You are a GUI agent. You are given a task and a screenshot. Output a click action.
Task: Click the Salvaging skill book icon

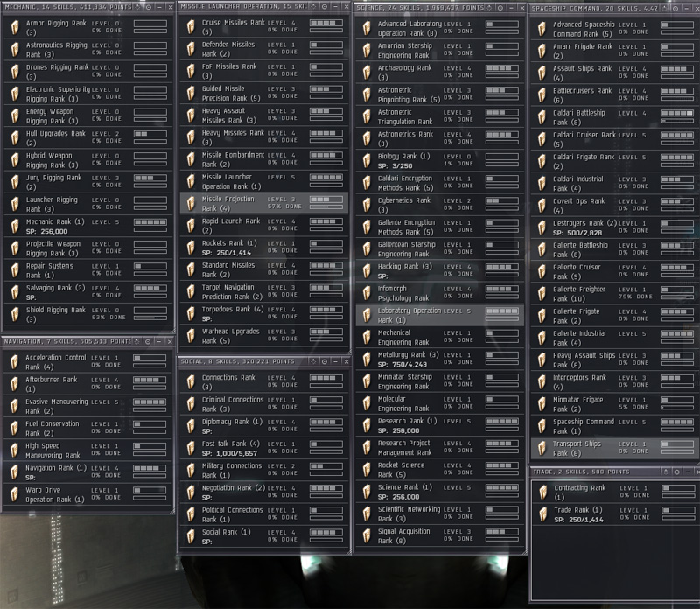click(x=15, y=292)
